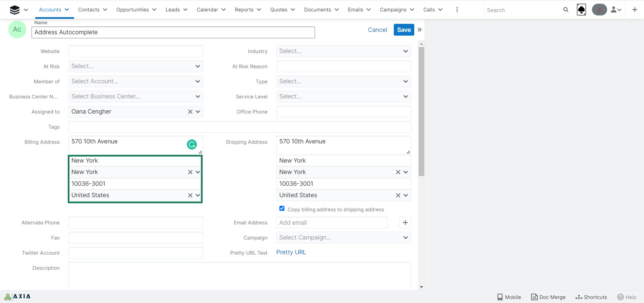Click the plus quick-create icon in the header

tap(635, 10)
